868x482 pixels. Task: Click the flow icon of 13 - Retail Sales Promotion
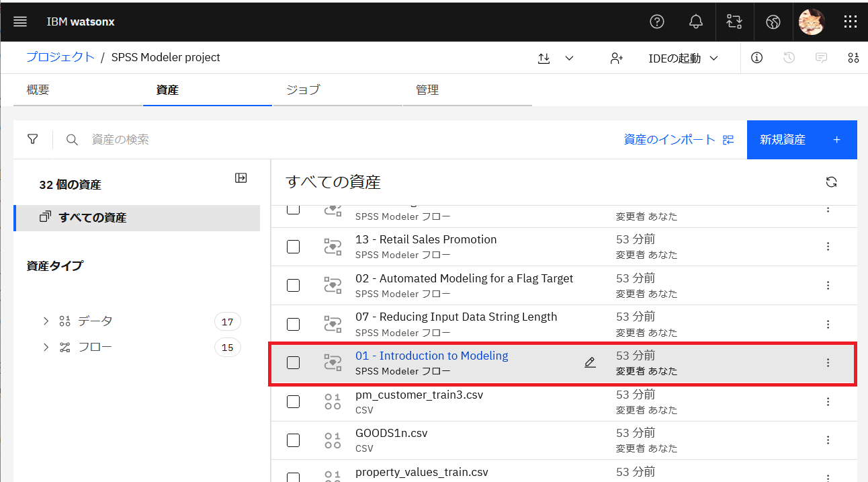click(333, 247)
